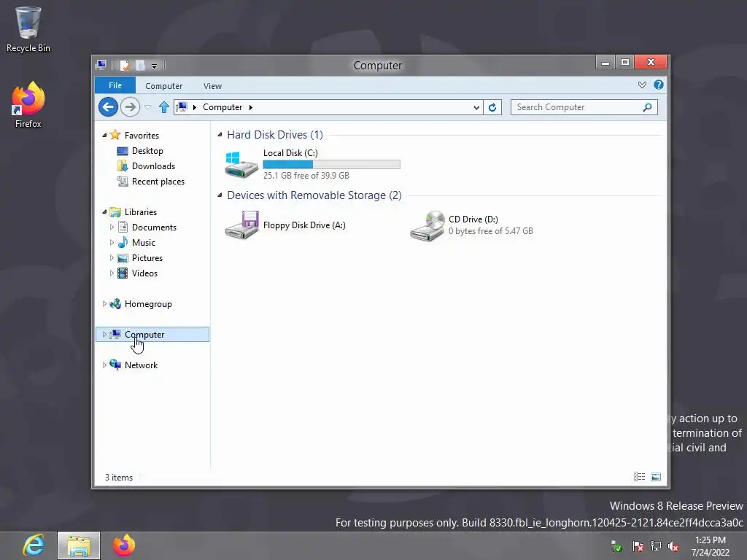Click the arrow after Computer in address bar

coord(251,107)
